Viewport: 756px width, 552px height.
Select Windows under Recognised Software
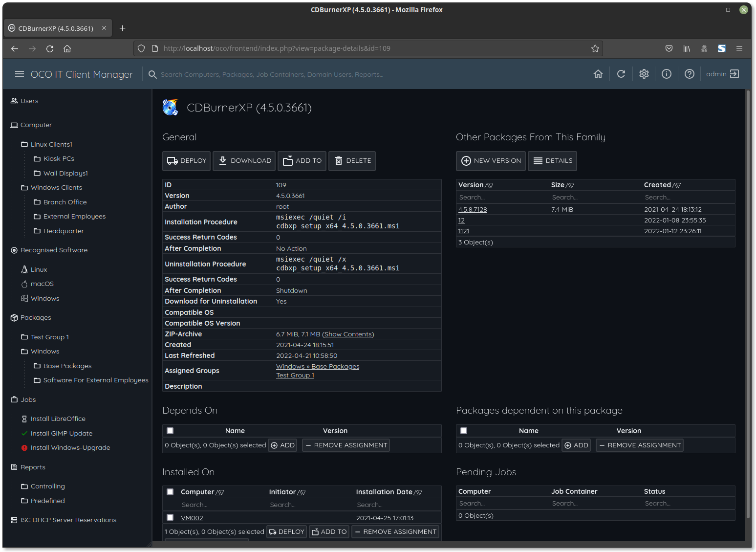click(45, 298)
